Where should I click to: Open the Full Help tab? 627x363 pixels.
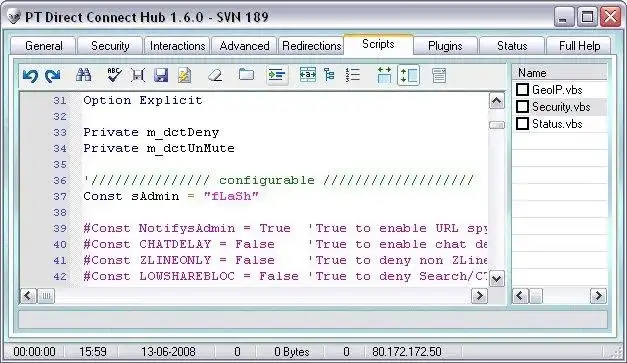pyautogui.click(x=579, y=46)
